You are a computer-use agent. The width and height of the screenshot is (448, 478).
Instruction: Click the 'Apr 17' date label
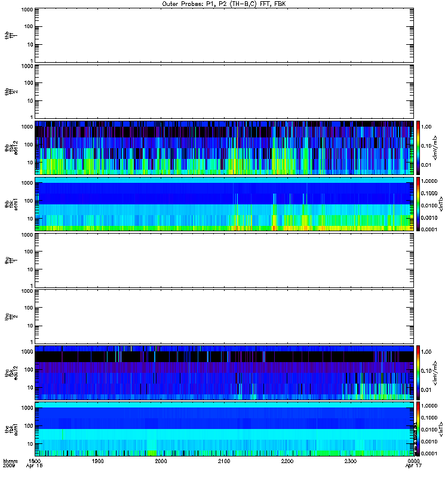pyautogui.click(x=413, y=466)
